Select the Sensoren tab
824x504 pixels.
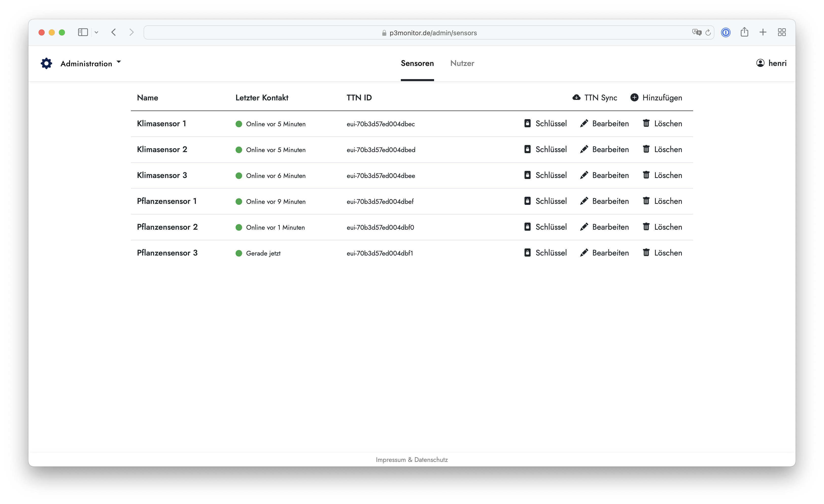point(417,63)
